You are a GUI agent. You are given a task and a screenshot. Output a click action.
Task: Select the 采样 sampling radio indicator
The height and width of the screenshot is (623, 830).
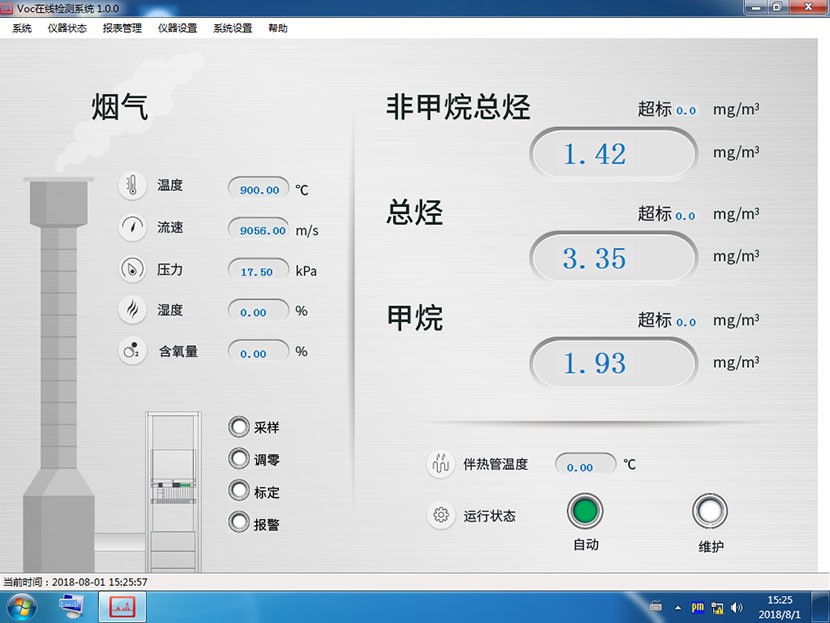(x=239, y=428)
